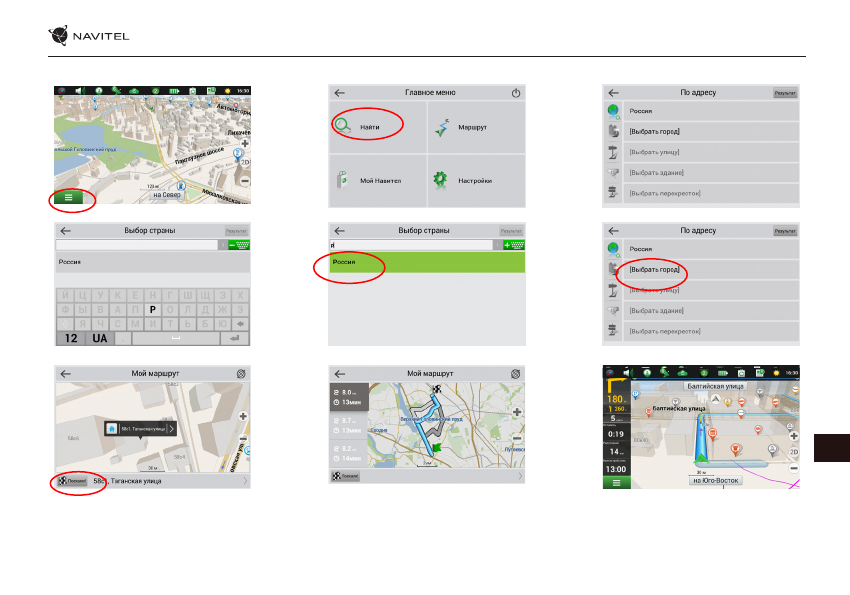Switch to numeric keyboard with 12 key
Viewport: 850px width, 595px height.
coord(71,339)
